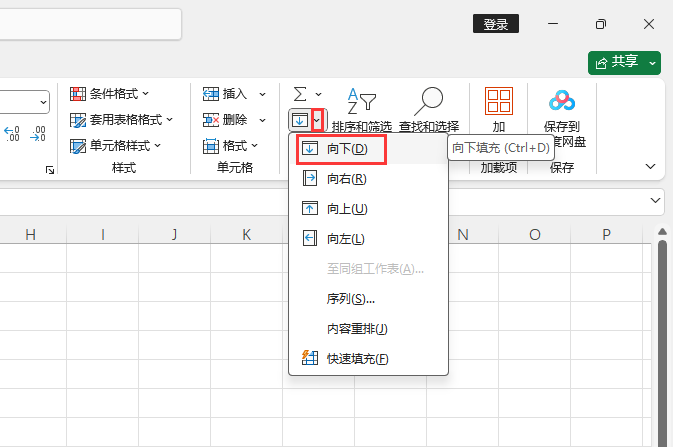
Task: Select column J header
Action: click(174, 234)
